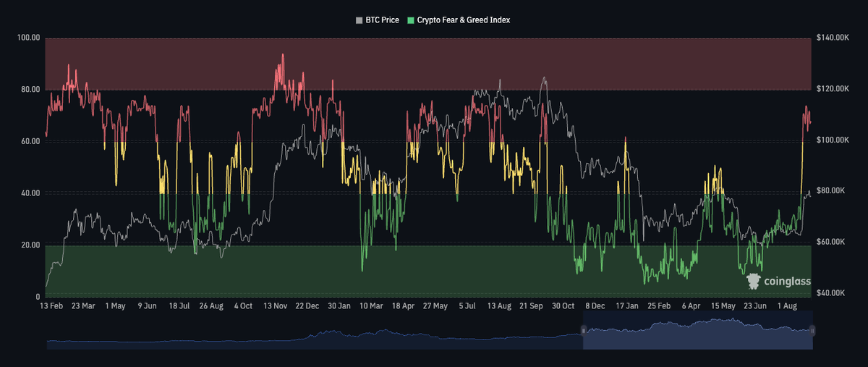Click the 17 Jan date label
The image size is (868, 367).
click(629, 306)
